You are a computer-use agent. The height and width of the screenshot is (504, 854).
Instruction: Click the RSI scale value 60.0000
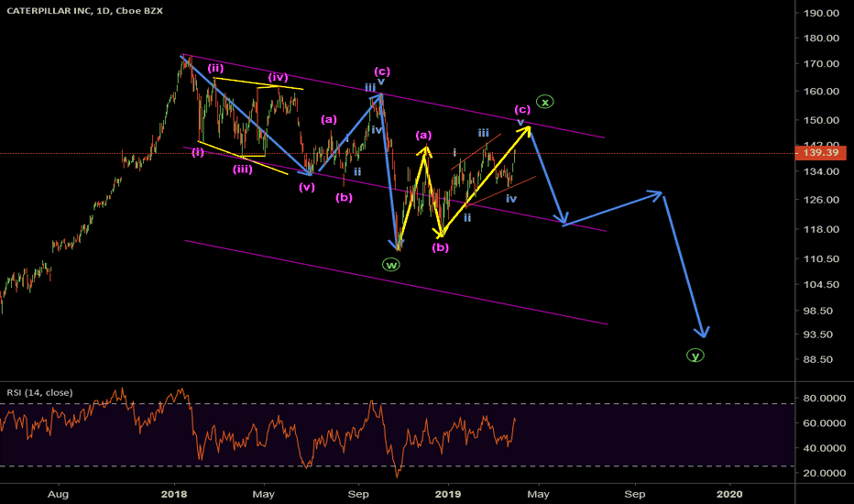(x=824, y=423)
